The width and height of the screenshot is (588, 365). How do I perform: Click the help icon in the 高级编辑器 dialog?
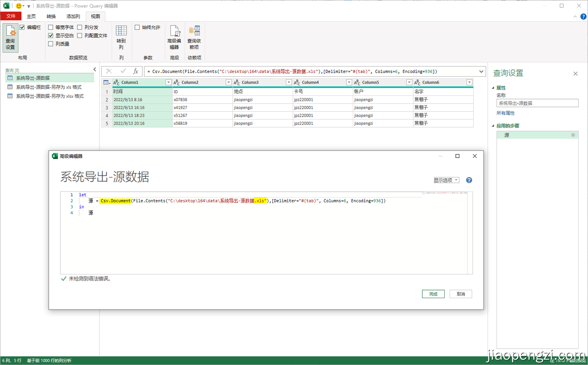point(469,179)
